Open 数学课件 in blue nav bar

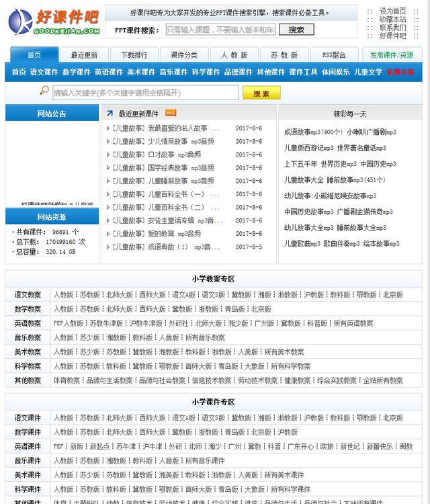tap(77, 72)
